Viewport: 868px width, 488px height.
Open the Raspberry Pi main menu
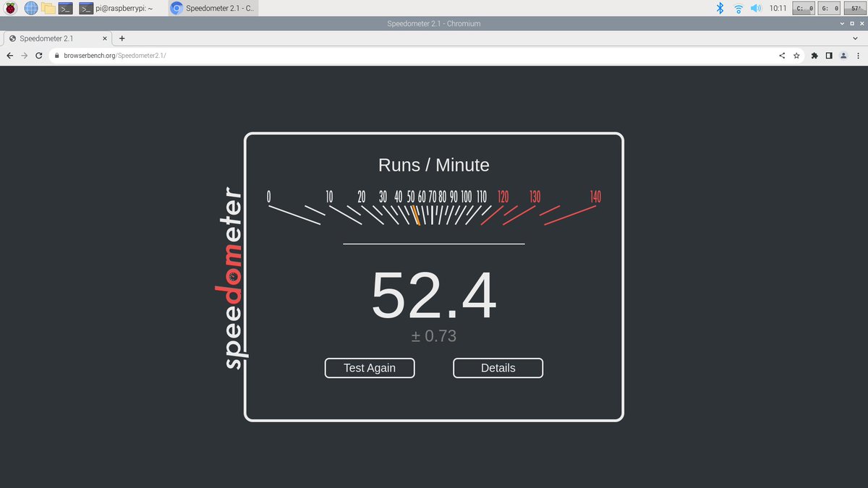(x=11, y=9)
